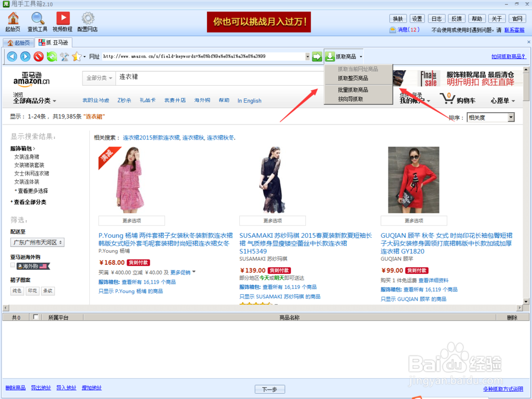Select 按向导抓取 menu entry

pos(351,99)
